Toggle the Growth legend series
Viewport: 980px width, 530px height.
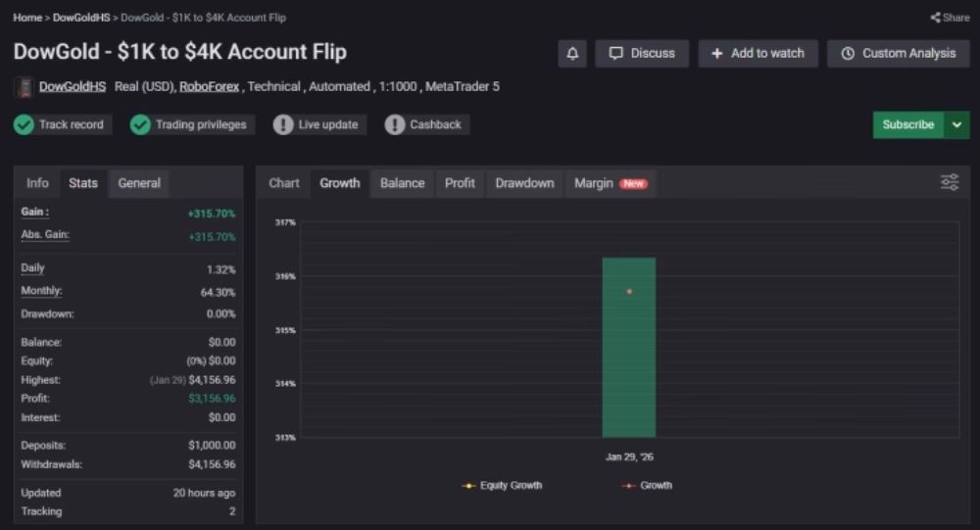(x=647, y=486)
